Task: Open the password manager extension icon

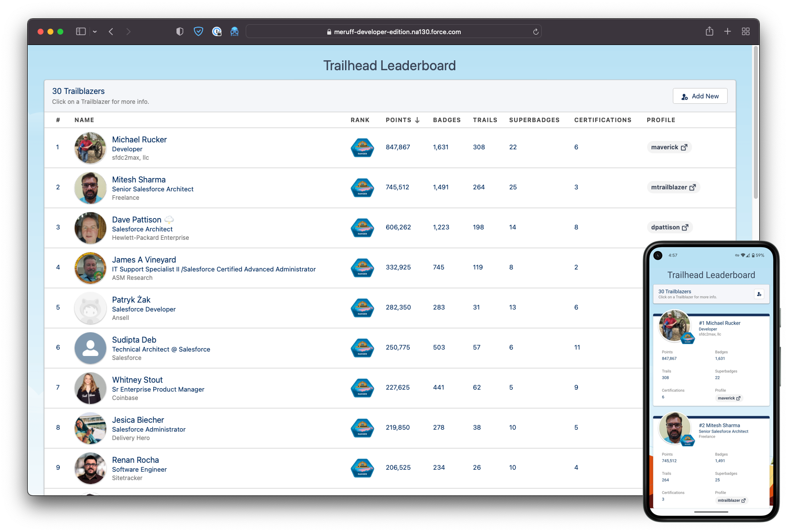Action: [217, 32]
